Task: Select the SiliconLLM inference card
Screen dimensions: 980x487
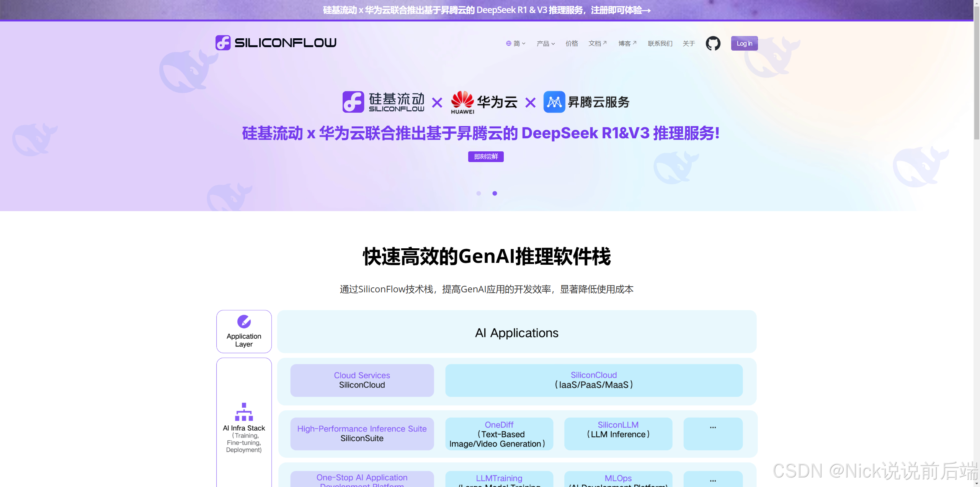Action: [618, 433]
